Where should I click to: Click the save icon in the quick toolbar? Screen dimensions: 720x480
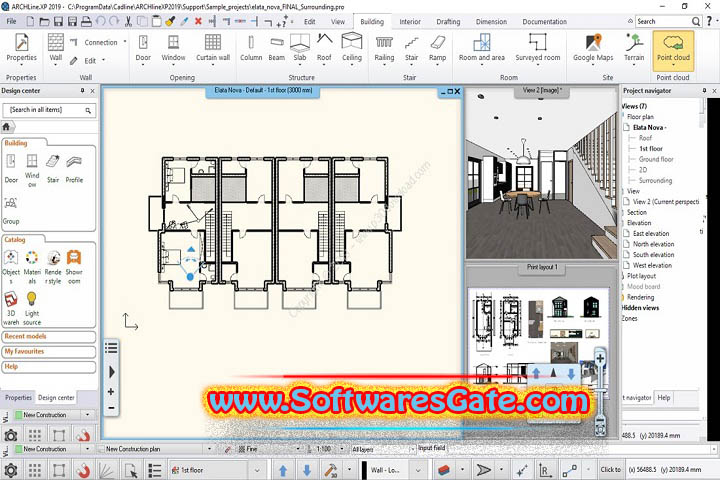point(58,21)
